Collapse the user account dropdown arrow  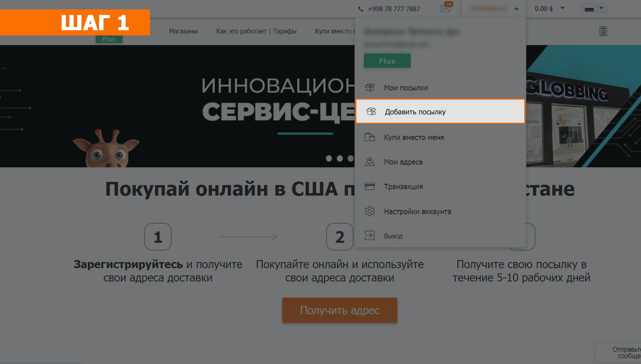(x=516, y=8)
